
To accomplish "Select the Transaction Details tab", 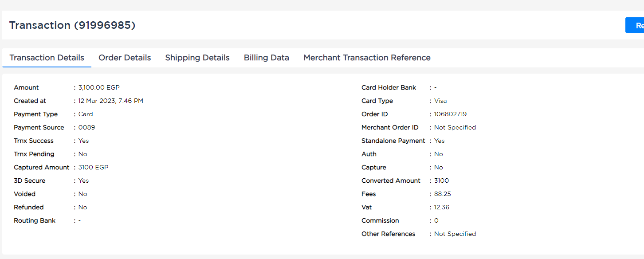I will [x=47, y=58].
